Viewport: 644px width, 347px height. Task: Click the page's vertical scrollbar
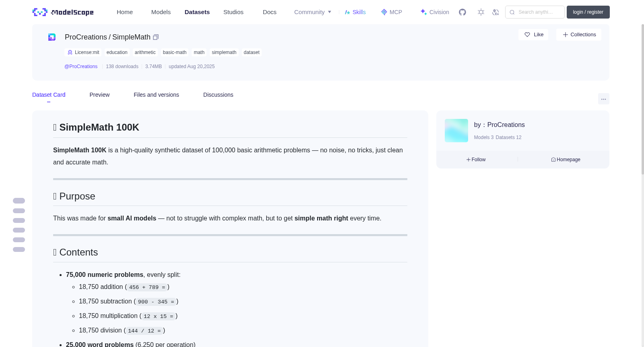tap(643, 99)
